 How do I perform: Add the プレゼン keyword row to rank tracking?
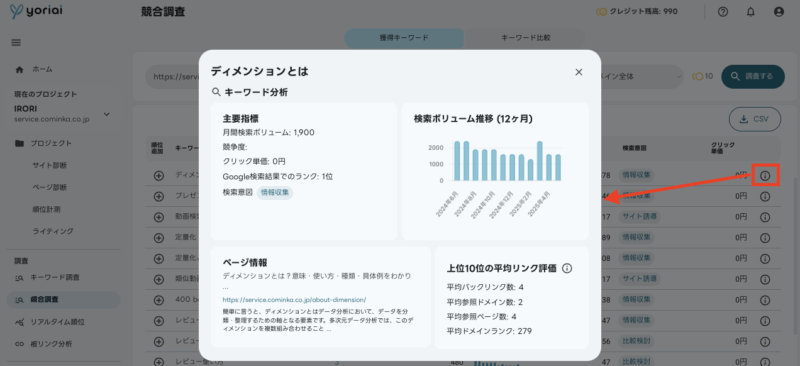[159, 196]
